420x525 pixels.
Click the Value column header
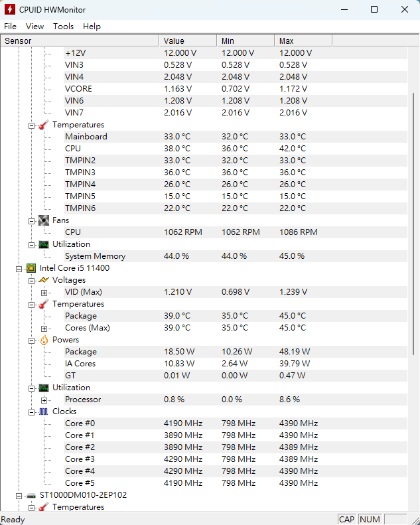[x=188, y=41]
